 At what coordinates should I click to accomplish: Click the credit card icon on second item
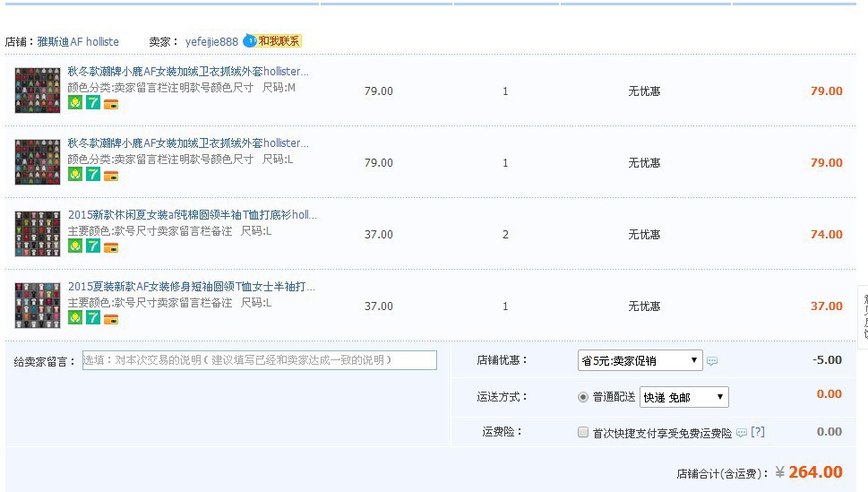[111, 176]
